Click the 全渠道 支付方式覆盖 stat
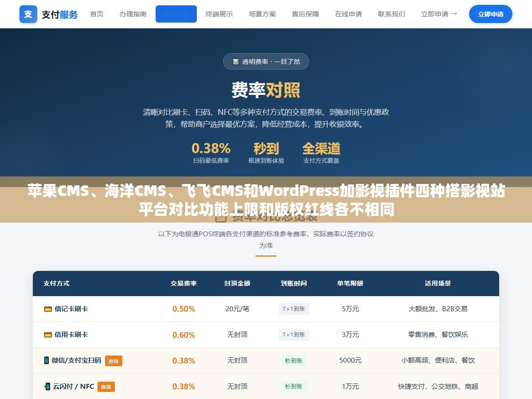The width and height of the screenshot is (532, 399). click(321, 153)
